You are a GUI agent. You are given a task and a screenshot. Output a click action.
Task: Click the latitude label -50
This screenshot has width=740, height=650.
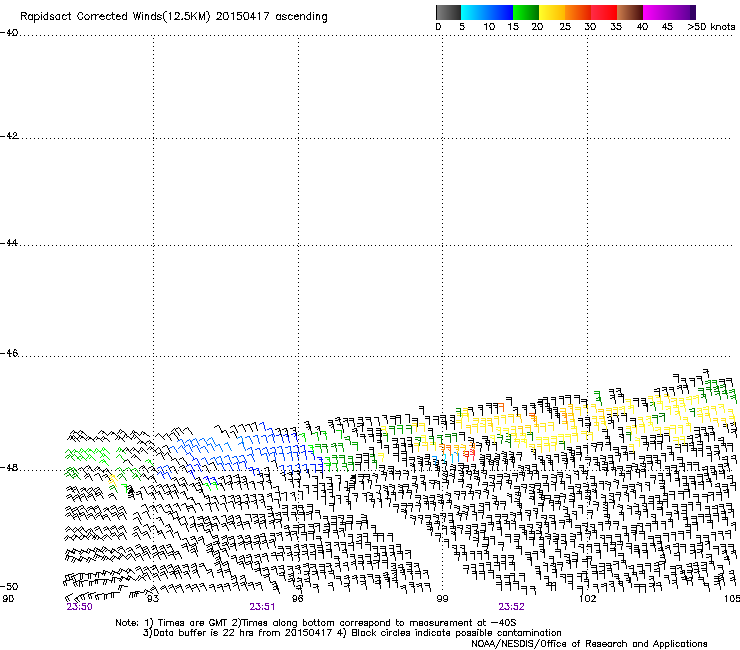pos(9,586)
